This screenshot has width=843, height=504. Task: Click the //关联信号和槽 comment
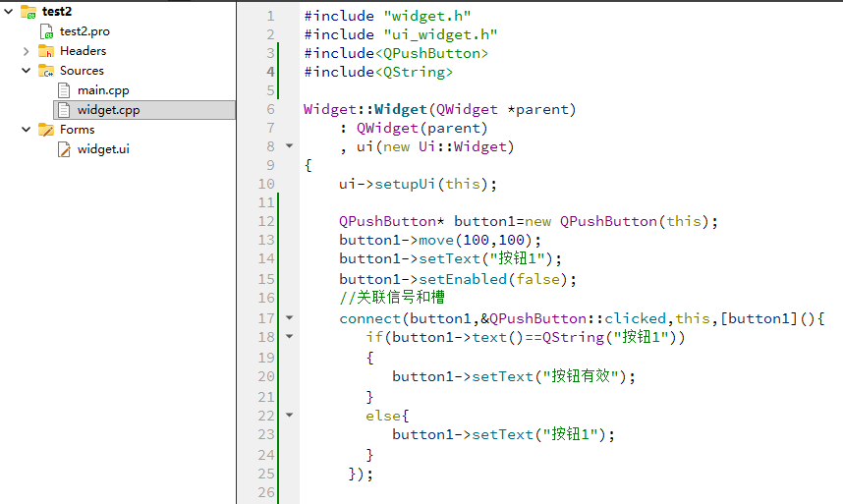pos(392,297)
